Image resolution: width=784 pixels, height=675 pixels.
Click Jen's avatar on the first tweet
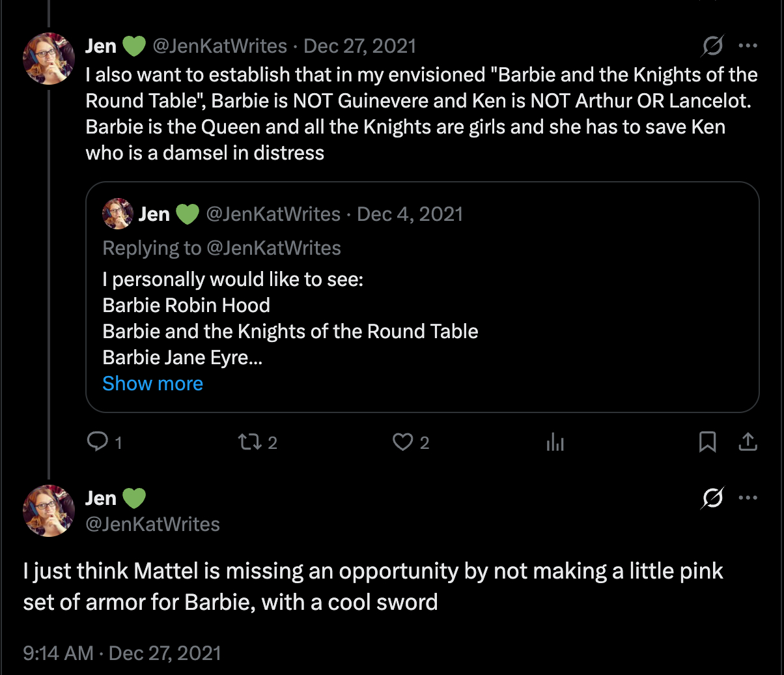click(x=49, y=58)
